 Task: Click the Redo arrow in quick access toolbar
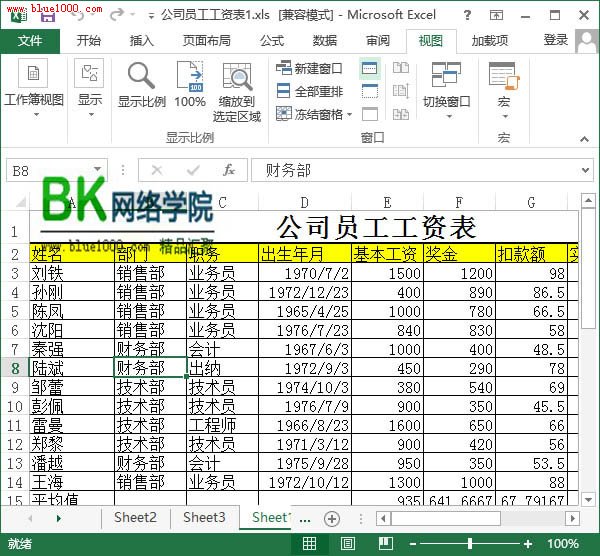coord(117,15)
